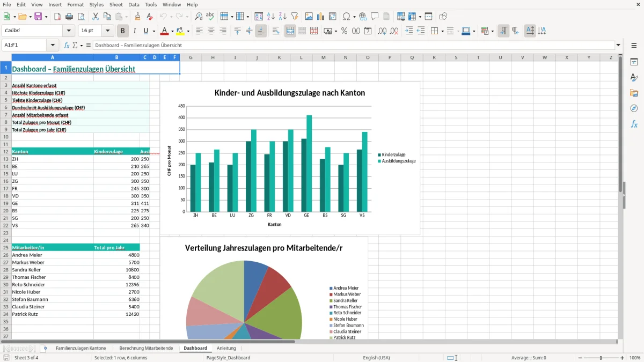644x362 pixels.
Task: Delete Decimal Place icon
Action: (x=394, y=31)
